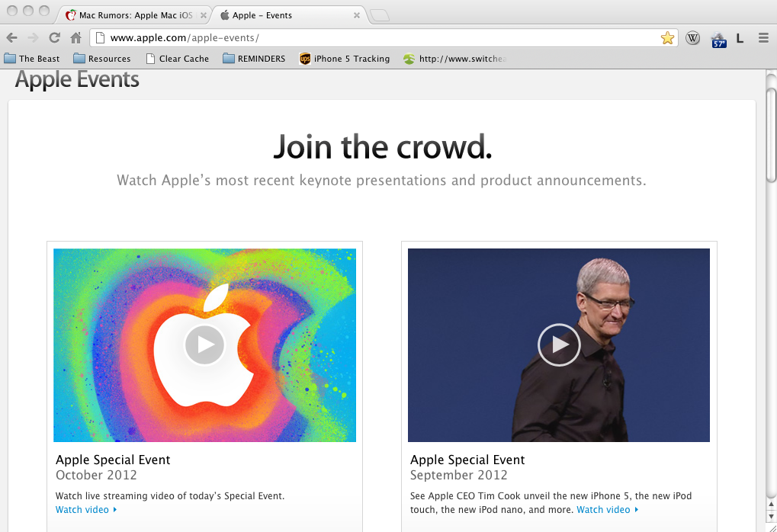The image size is (777, 532).
Task: Play the October 2012 event video
Action: (204, 345)
